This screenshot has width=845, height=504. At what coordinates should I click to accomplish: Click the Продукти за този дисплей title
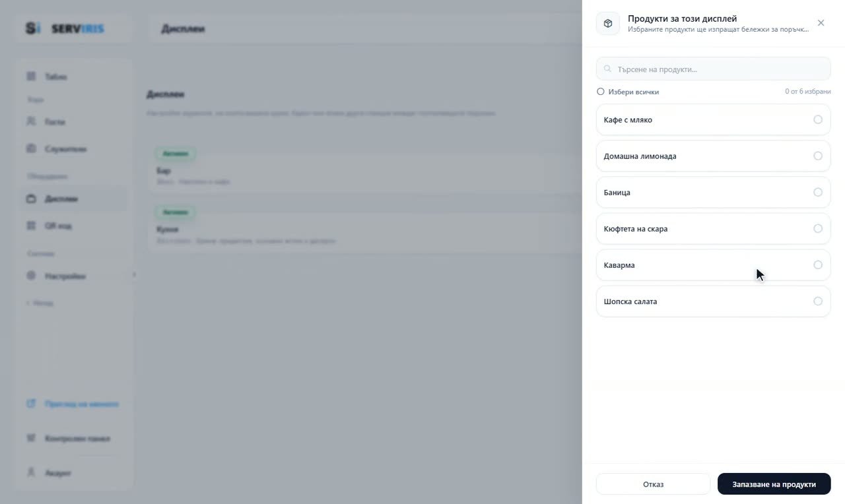682,18
